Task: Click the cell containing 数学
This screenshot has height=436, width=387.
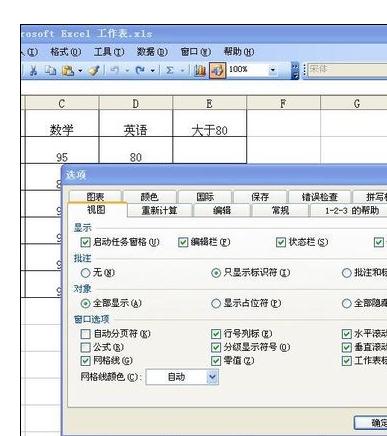Action: 62,123
